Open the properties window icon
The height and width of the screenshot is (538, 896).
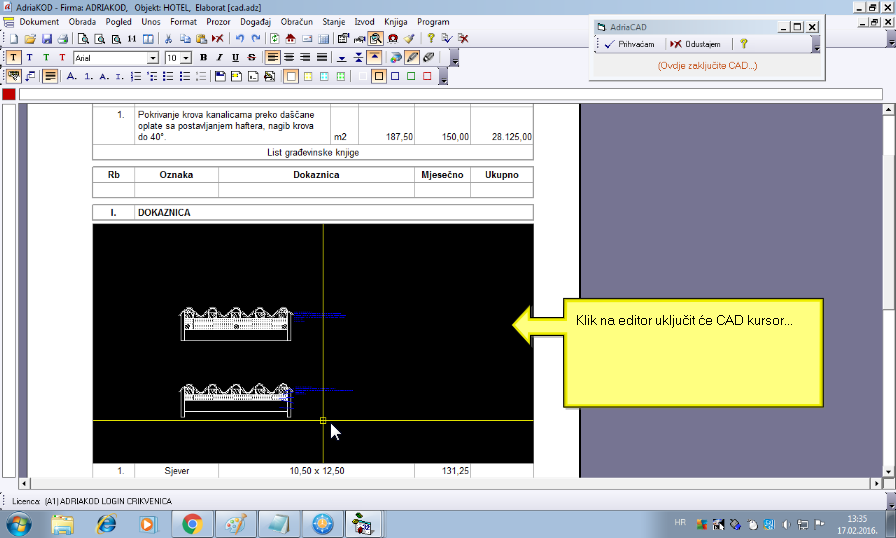click(x=343, y=39)
